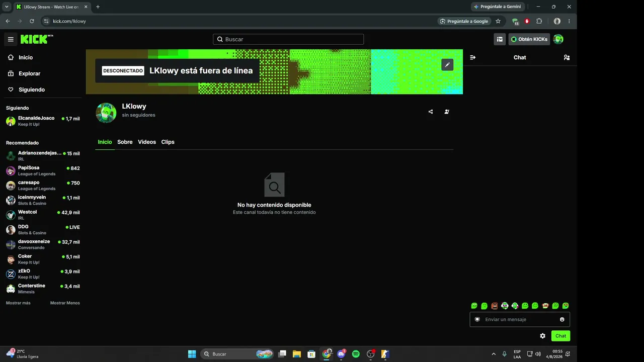The width and height of the screenshot is (644, 362).
Task: Pick the angry brown emote
Action: point(495,306)
